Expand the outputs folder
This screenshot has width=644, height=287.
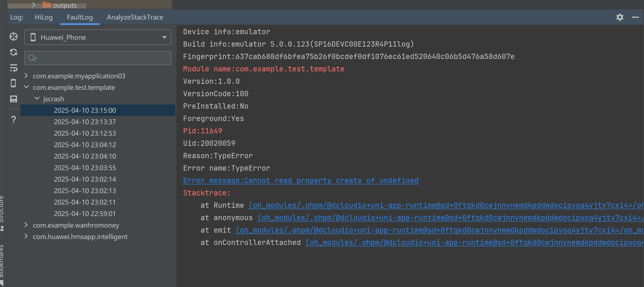(34, 5)
